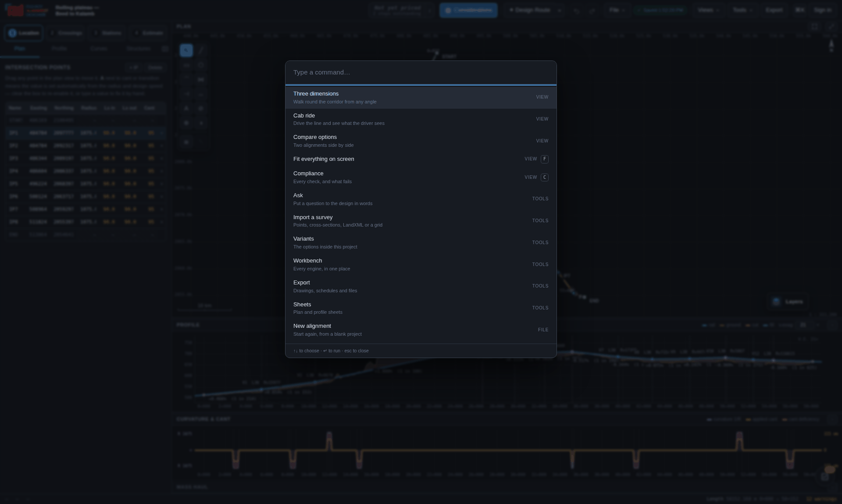This screenshot has height=504, width=842.
Task: Focus the "Type a command…" search field
Action: [x=421, y=72]
